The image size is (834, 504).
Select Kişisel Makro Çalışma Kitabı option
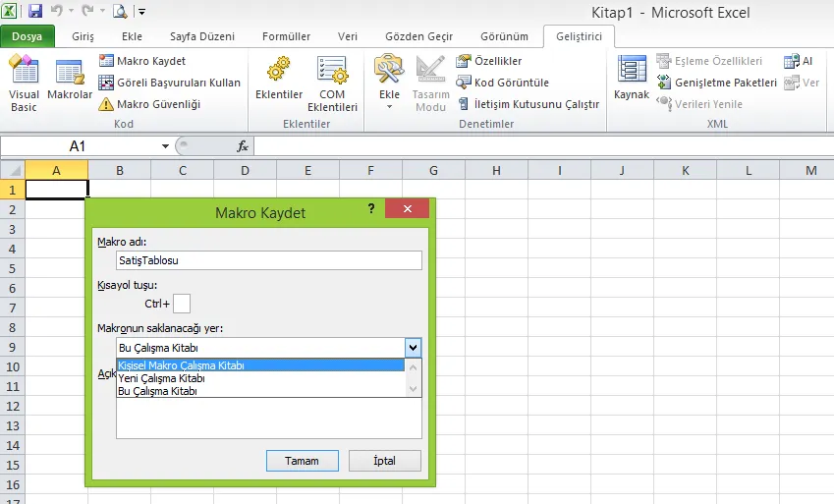coord(182,365)
